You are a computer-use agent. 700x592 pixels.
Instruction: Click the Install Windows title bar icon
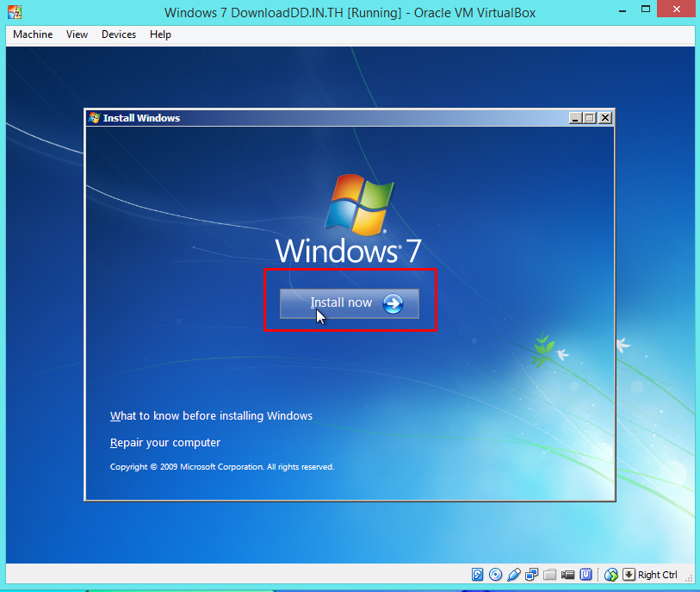[x=94, y=117]
